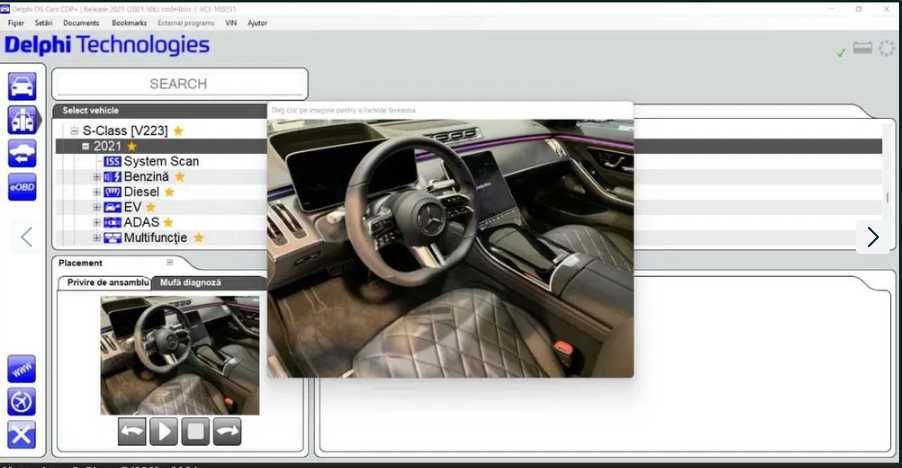
Task: Click next image playback button
Action: pyautogui.click(x=227, y=431)
